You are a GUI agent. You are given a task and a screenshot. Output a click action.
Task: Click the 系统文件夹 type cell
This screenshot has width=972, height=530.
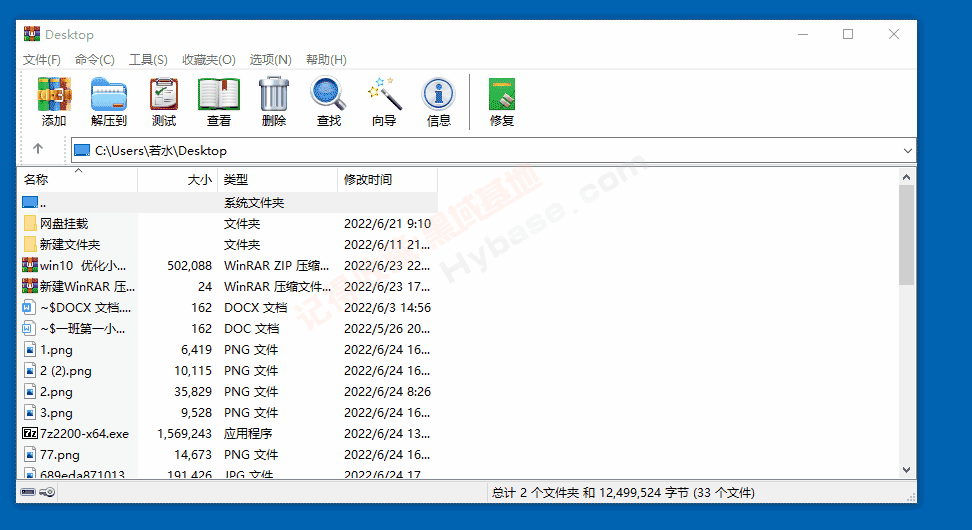[254, 203]
